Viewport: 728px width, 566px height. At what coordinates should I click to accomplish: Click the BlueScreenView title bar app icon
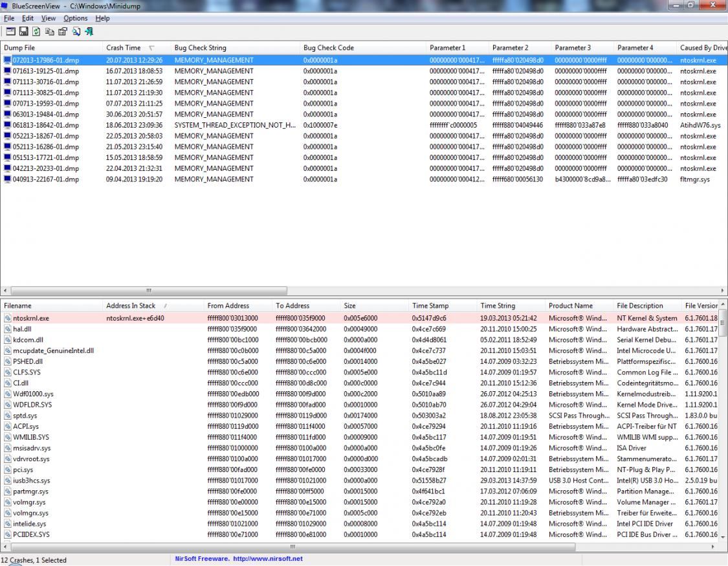[x=5, y=6]
